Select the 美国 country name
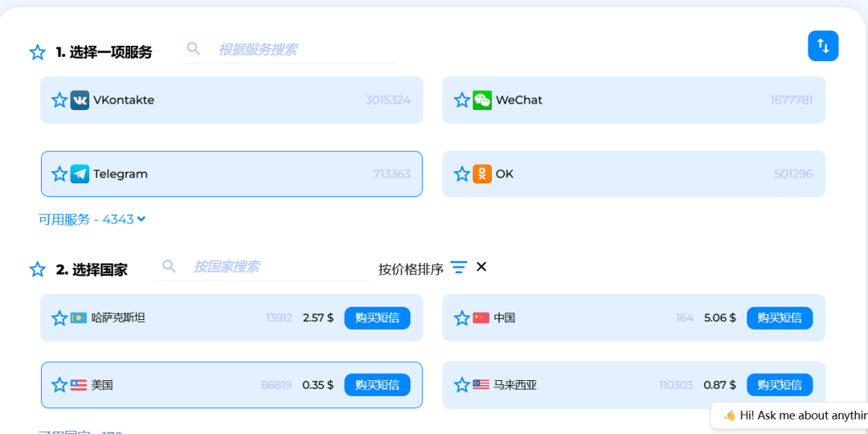This screenshot has width=868, height=434. click(x=102, y=385)
